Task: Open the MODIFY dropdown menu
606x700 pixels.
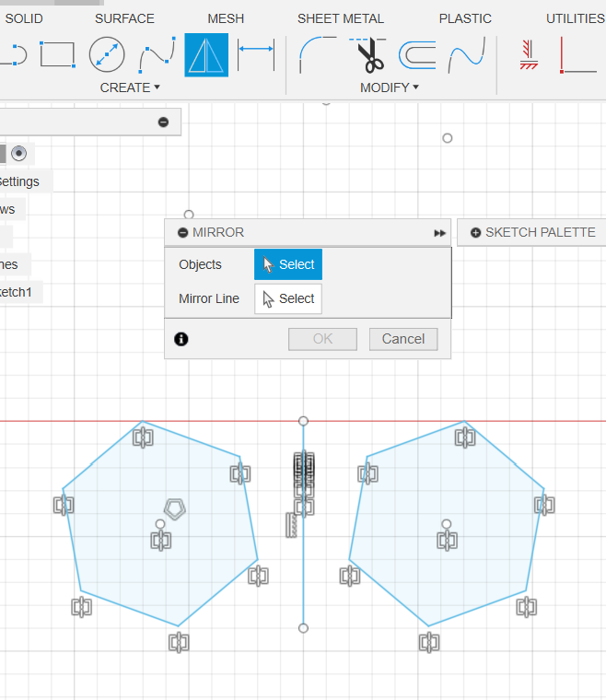Action: [390, 87]
